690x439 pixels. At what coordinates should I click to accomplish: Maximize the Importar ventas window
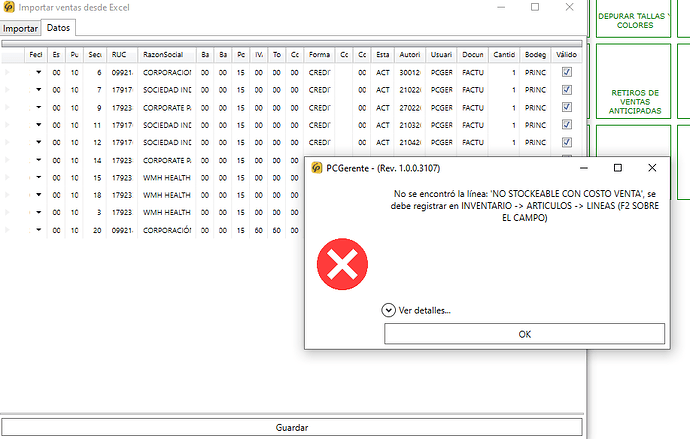(536, 8)
